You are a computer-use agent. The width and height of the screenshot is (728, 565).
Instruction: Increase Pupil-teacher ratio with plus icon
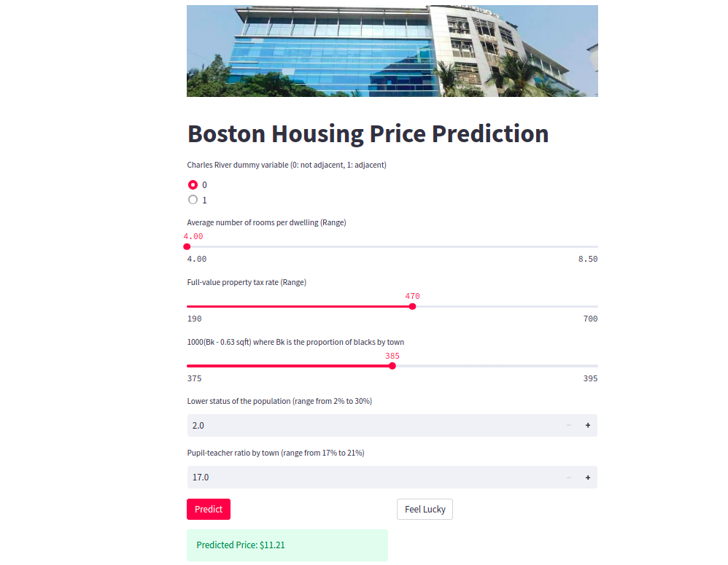tap(588, 478)
